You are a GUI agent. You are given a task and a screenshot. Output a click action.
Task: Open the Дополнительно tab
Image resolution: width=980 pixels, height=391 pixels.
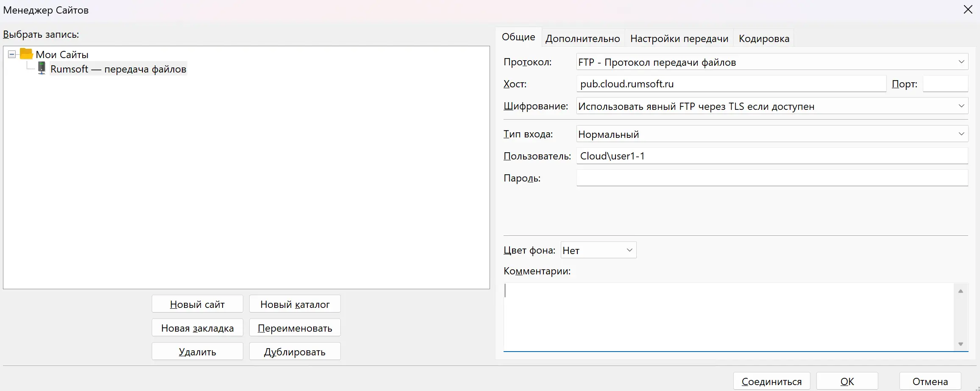tap(582, 39)
